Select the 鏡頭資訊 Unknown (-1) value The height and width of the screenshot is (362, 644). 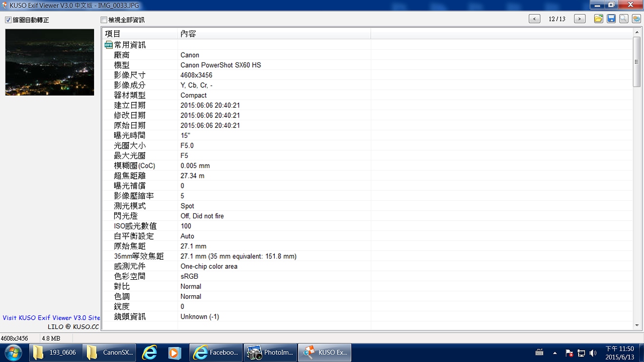(x=200, y=317)
